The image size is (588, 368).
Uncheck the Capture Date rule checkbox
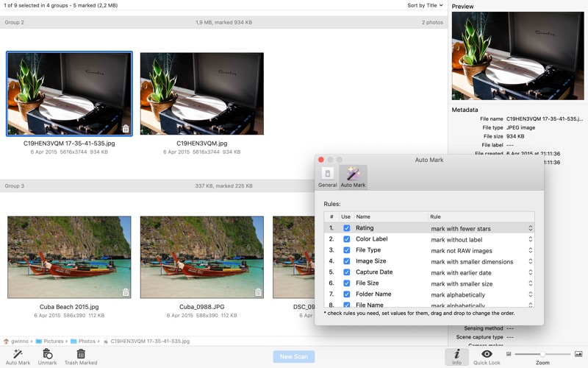coord(346,272)
